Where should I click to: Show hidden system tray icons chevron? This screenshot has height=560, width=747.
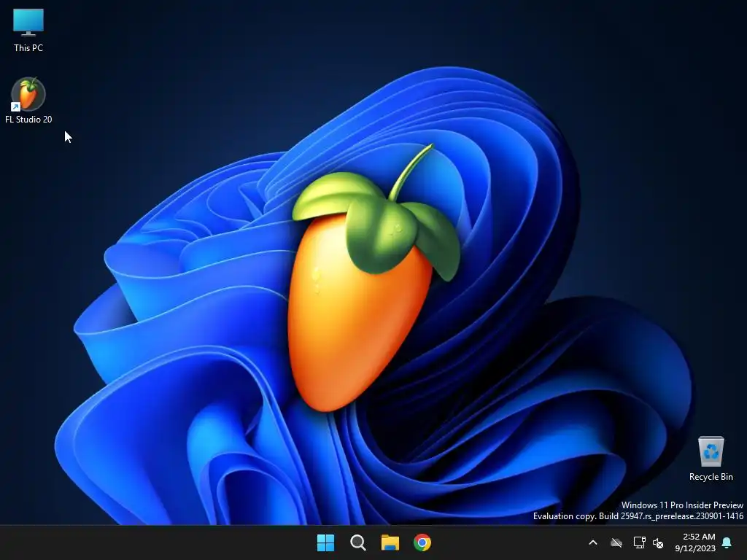point(593,542)
